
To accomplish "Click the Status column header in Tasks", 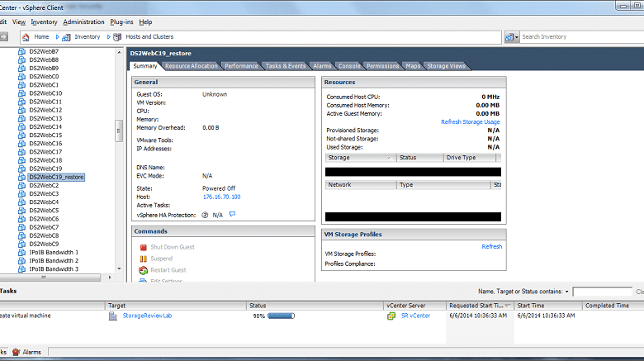I will coord(315,306).
